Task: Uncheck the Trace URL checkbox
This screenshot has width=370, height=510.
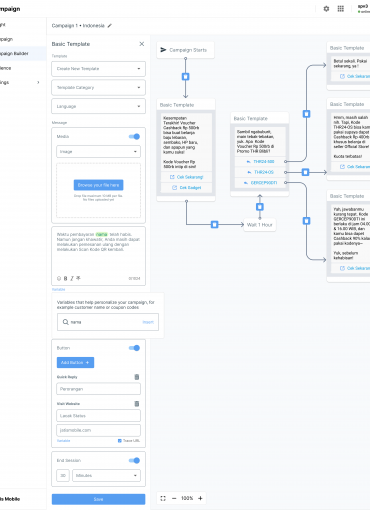Action: click(x=120, y=441)
